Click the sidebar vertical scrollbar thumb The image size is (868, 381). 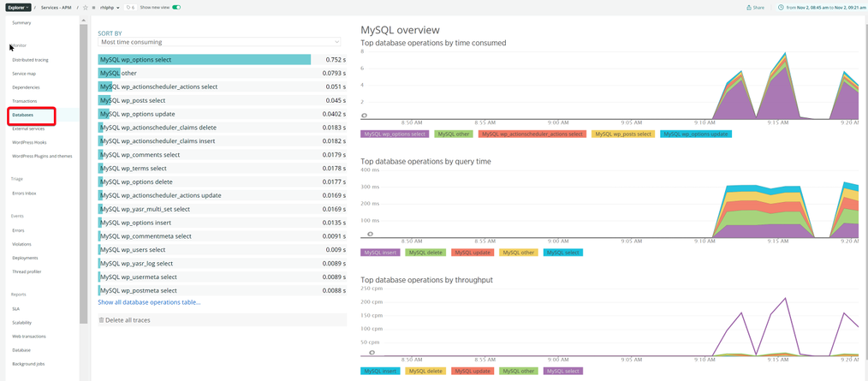(x=84, y=174)
